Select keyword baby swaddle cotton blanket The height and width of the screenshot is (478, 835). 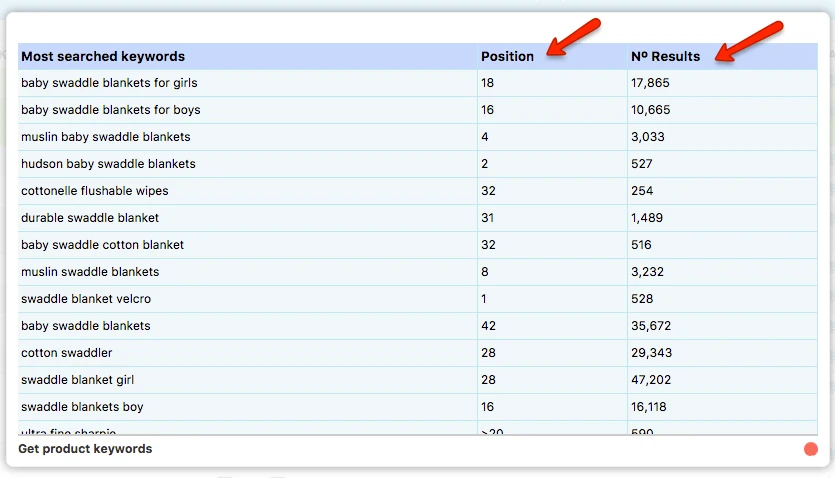pyautogui.click(x=102, y=245)
